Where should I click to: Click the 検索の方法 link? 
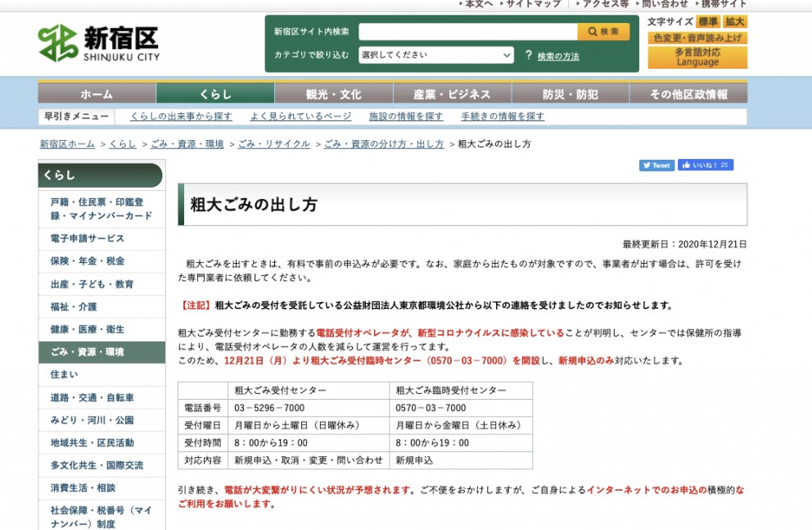point(558,57)
